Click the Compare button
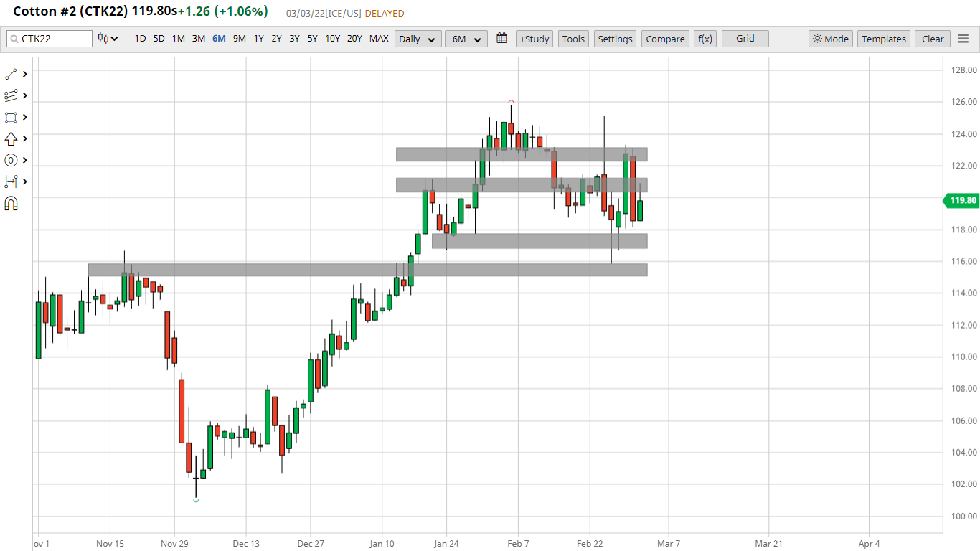Viewport: 980px width, 551px height. click(x=665, y=39)
